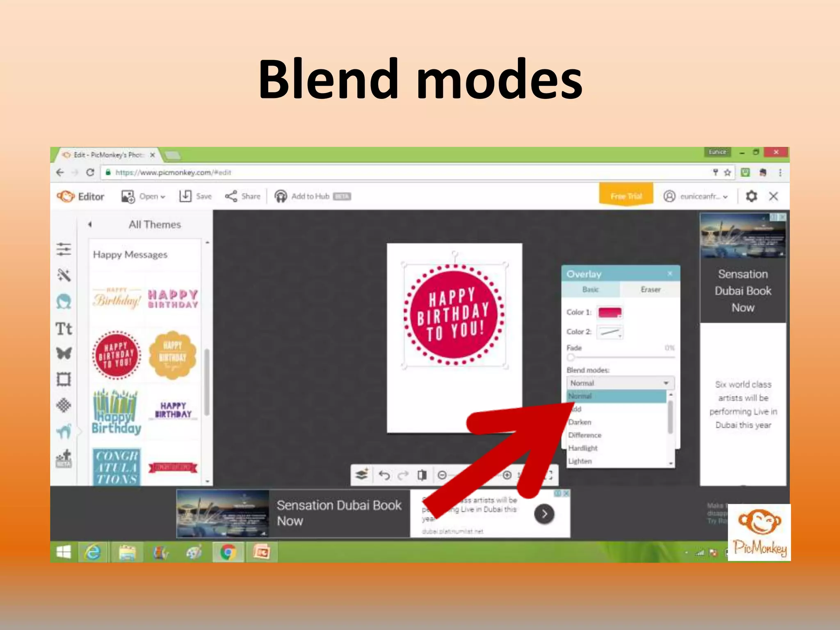Viewport: 840px width, 630px height.
Task: Select Difference blend mode
Action: tap(617, 435)
